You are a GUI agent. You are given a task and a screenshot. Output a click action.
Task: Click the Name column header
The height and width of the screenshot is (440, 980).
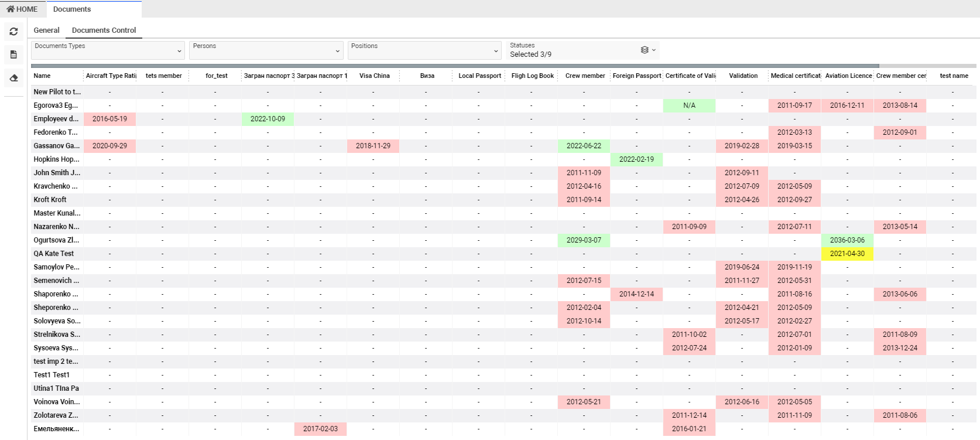point(42,76)
